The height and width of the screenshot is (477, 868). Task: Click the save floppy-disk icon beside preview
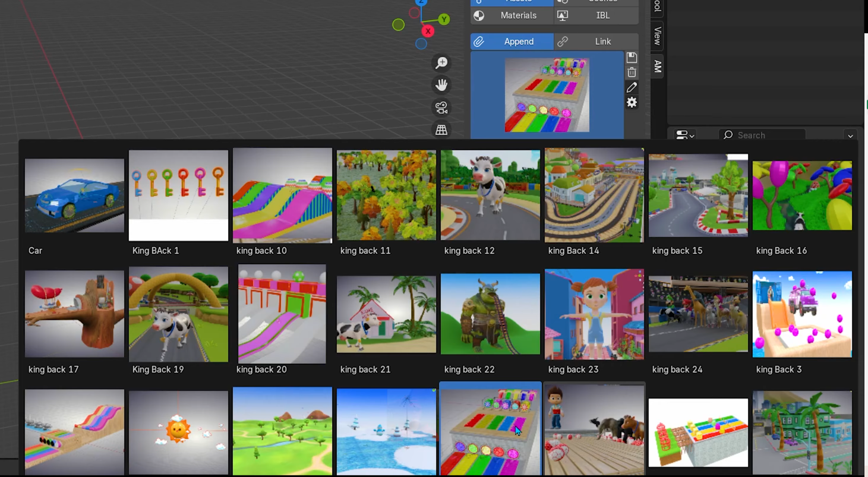[x=632, y=58]
